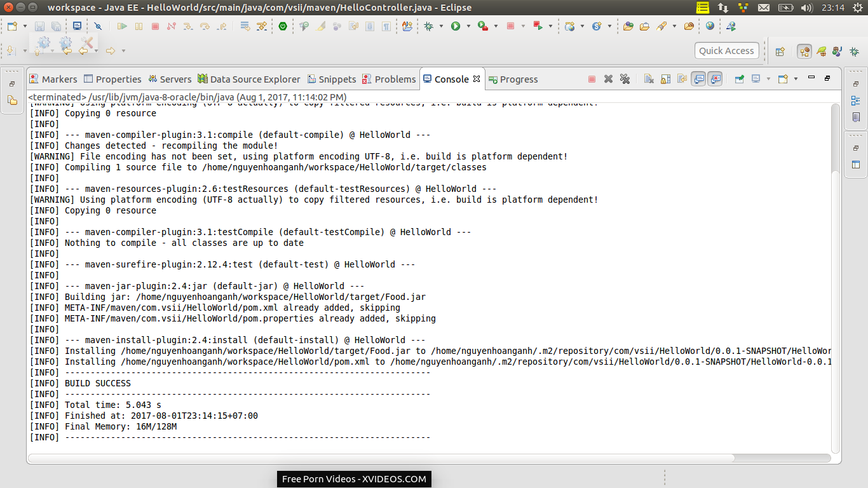
Task: Switch to the Debug perspective bug icon
Action: [853, 51]
